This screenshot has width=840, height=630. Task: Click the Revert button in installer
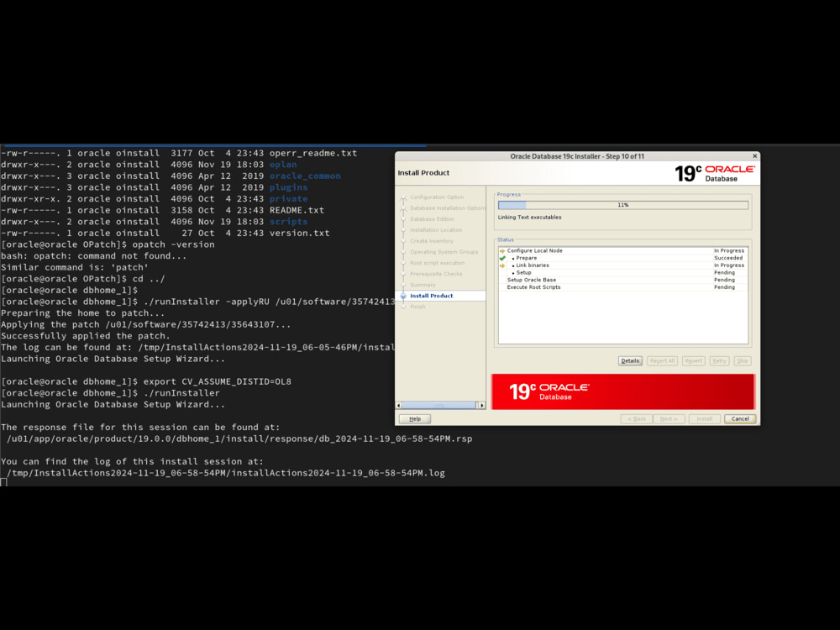pyautogui.click(x=693, y=360)
